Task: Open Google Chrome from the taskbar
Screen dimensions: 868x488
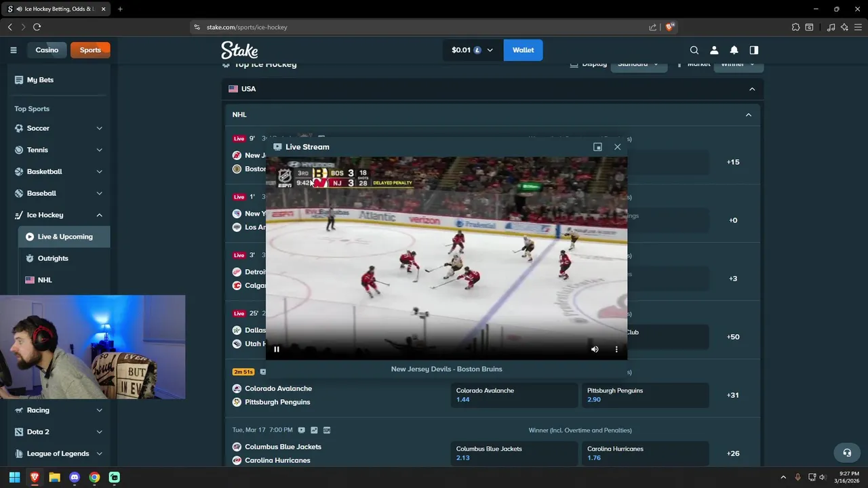Action: tap(94, 477)
